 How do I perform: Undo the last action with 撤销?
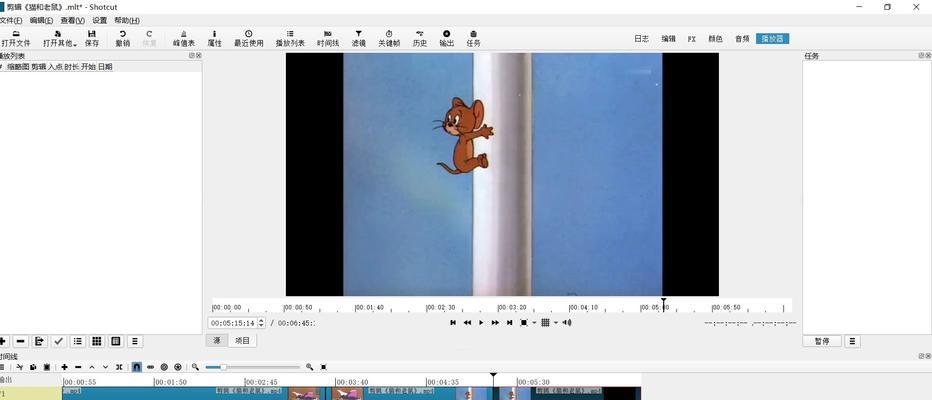(x=122, y=39)
